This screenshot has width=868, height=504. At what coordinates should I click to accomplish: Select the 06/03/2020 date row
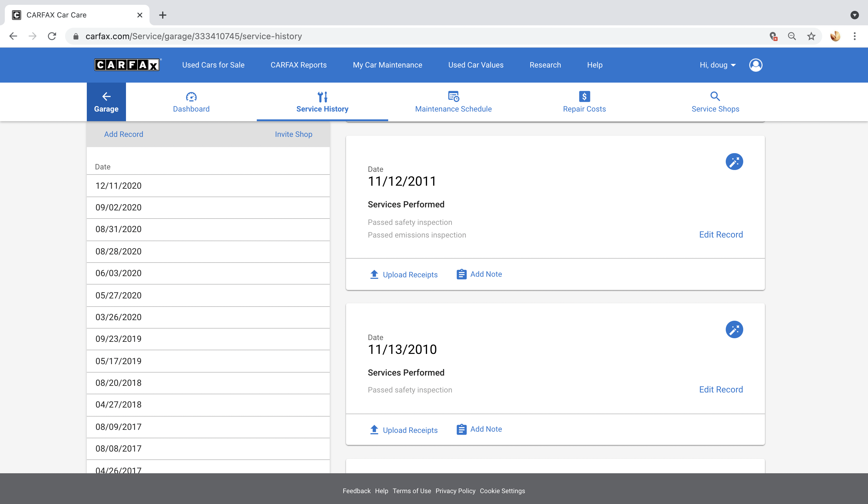coord(208,273)
